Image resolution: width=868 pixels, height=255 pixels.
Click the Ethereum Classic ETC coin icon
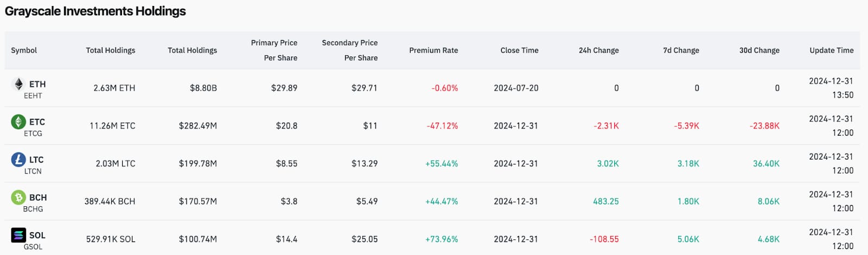(18, 122)
